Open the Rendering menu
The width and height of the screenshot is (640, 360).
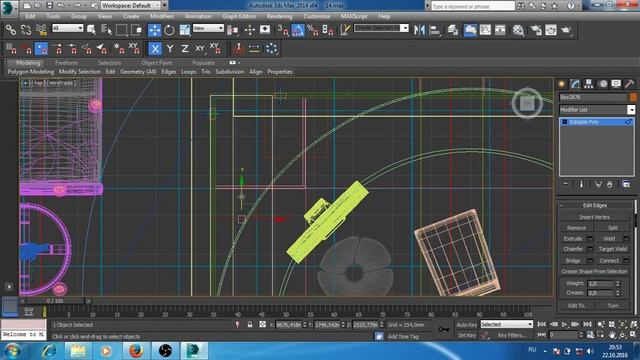[x=280, y=16]
